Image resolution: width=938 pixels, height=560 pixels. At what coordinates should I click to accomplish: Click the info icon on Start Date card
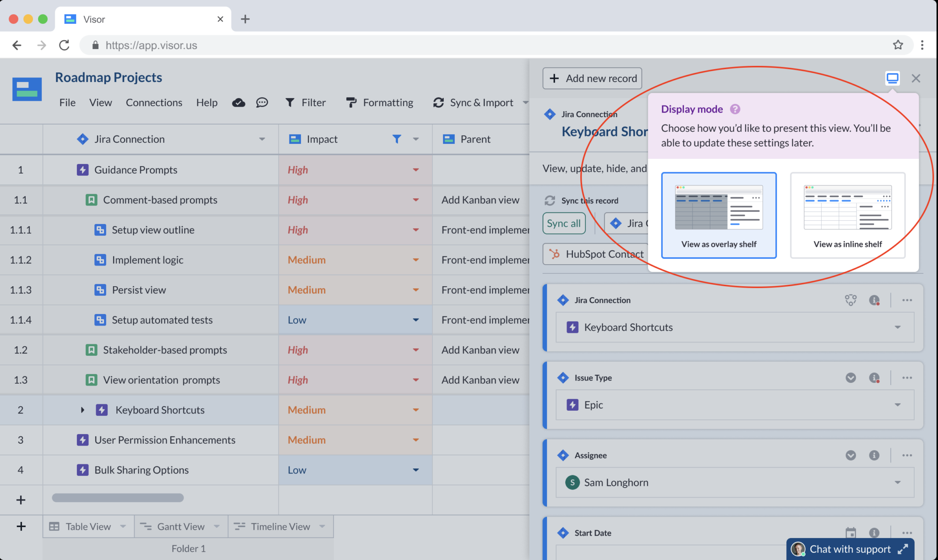tap(874, 533)
